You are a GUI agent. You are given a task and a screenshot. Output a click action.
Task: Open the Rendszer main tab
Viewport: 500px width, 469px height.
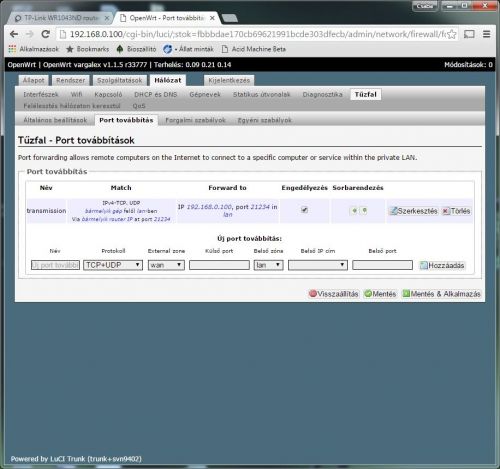(x=71, y=80)
